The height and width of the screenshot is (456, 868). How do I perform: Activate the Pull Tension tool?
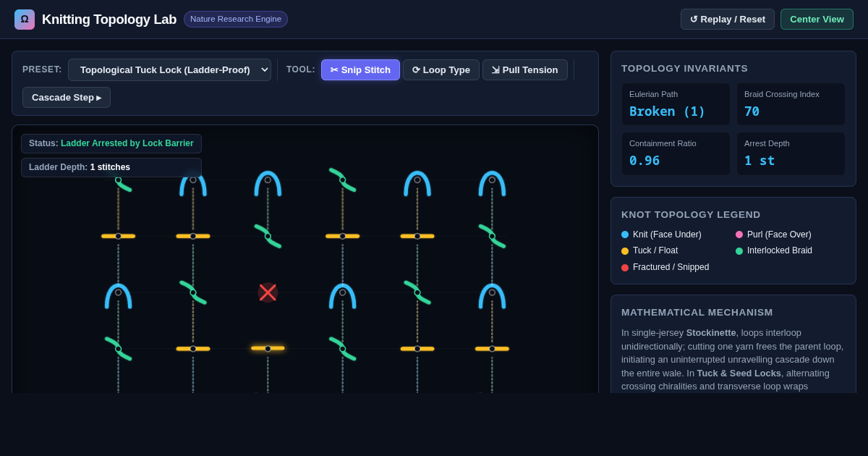pyautogui.click(x=525, y=69)
